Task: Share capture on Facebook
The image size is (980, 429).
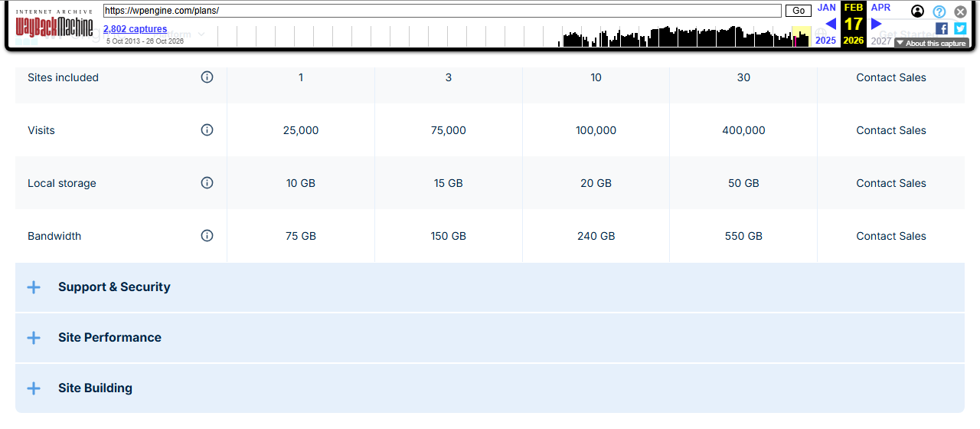Action: tap(942, 28)
